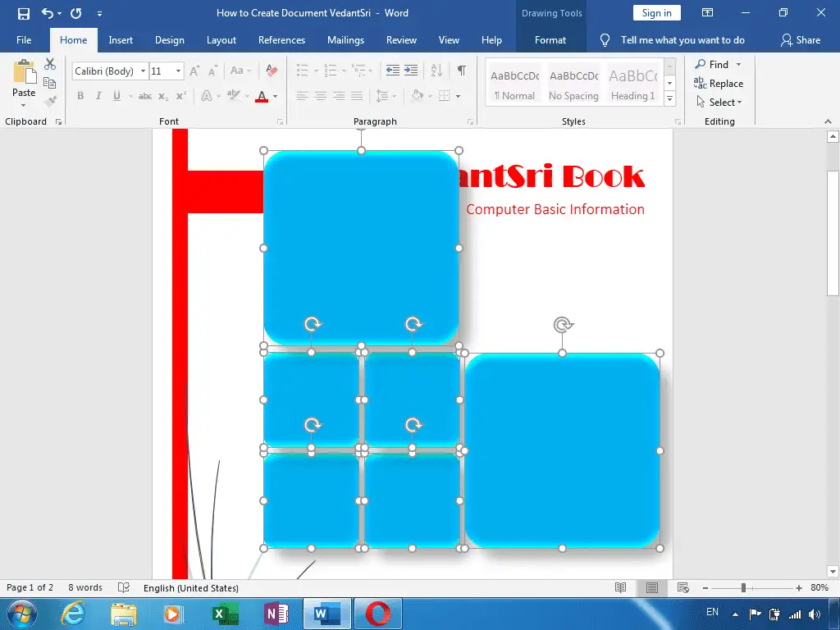The height and width of the screenshot is (630, 840).
Task: Open the font size 11 dropdown
Action: [x=178, y=71]
